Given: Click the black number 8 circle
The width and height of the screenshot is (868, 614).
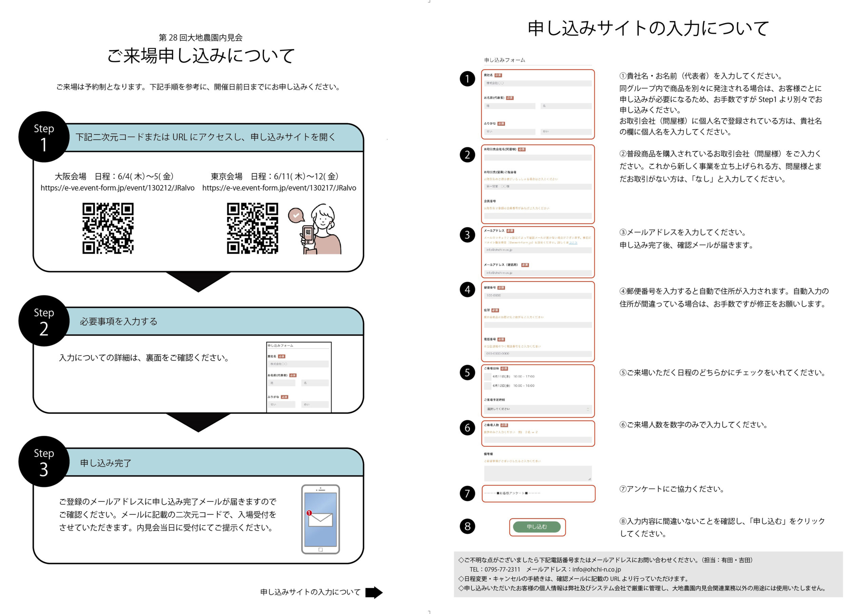Looking at the screenshot, I should click(x=467, y=526).
